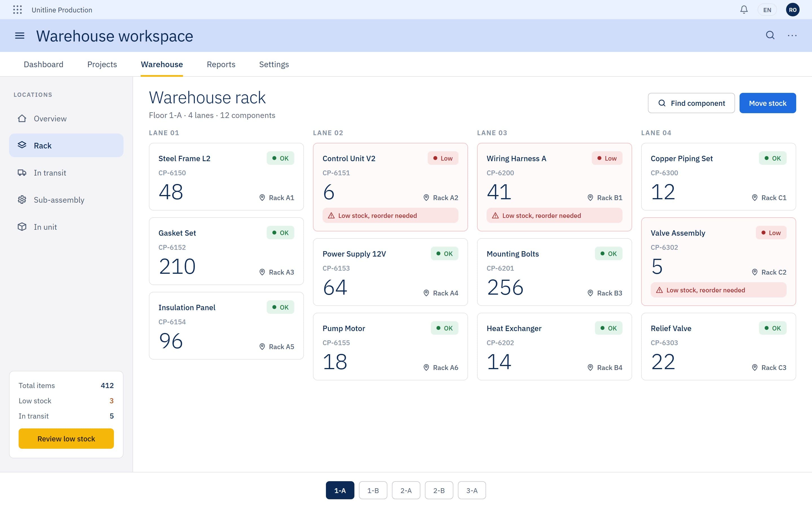Select floor 1-B in the floor switcher

373,490
